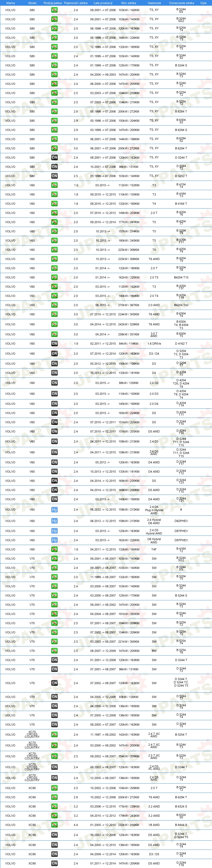Click petrol icon in V70 191kW / 260KM row
This screenshot has width=212, height=868.
54,614
